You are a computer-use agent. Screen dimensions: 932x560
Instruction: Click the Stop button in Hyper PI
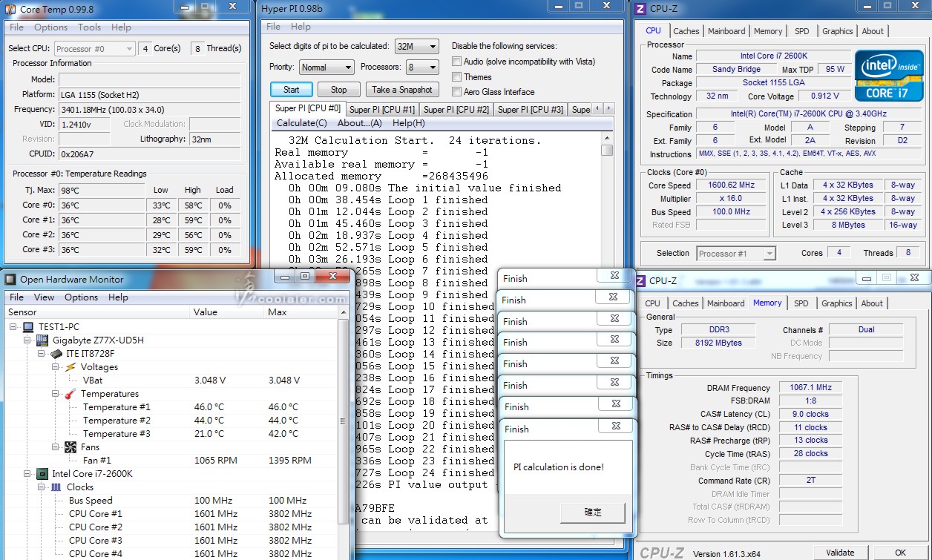(338, 90)
